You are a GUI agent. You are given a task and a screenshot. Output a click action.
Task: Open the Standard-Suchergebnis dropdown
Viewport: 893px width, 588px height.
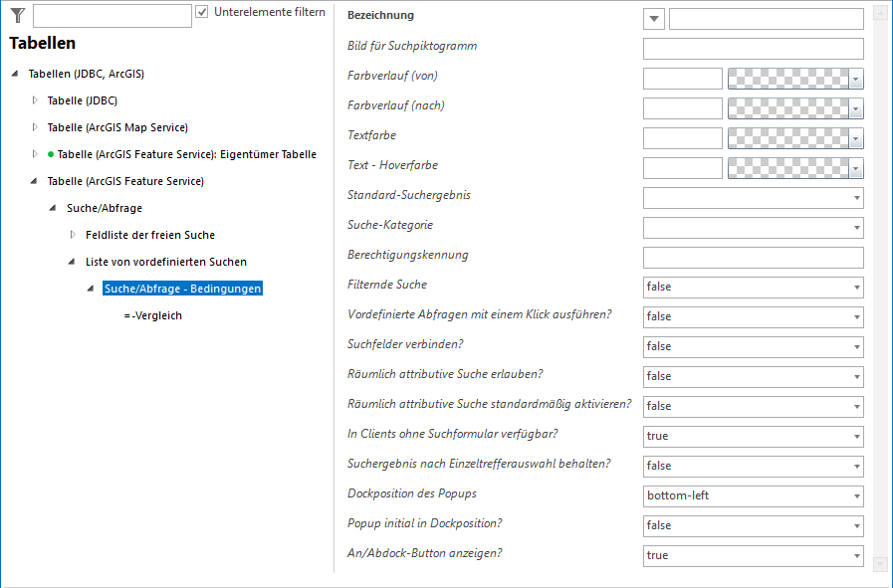click(x=753, y=198)
